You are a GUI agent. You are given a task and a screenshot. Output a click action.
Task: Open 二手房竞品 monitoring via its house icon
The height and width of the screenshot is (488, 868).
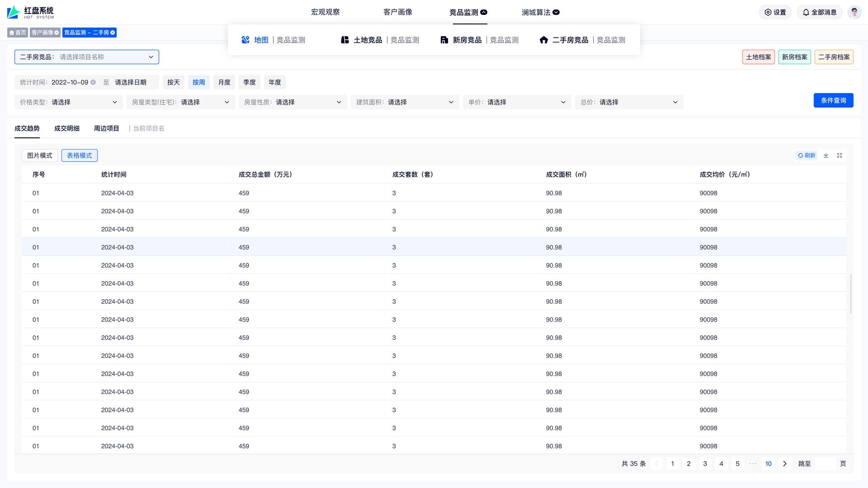coord(544,40)
